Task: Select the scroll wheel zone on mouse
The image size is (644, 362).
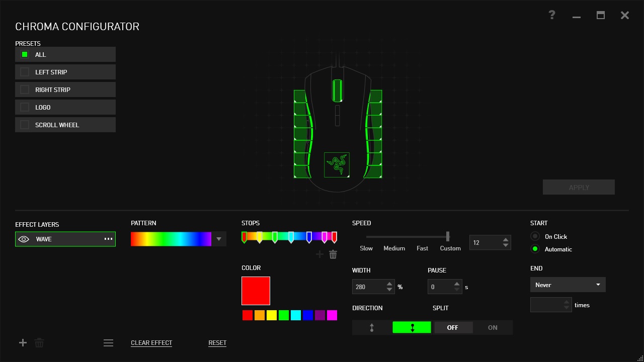Action: 337,90
